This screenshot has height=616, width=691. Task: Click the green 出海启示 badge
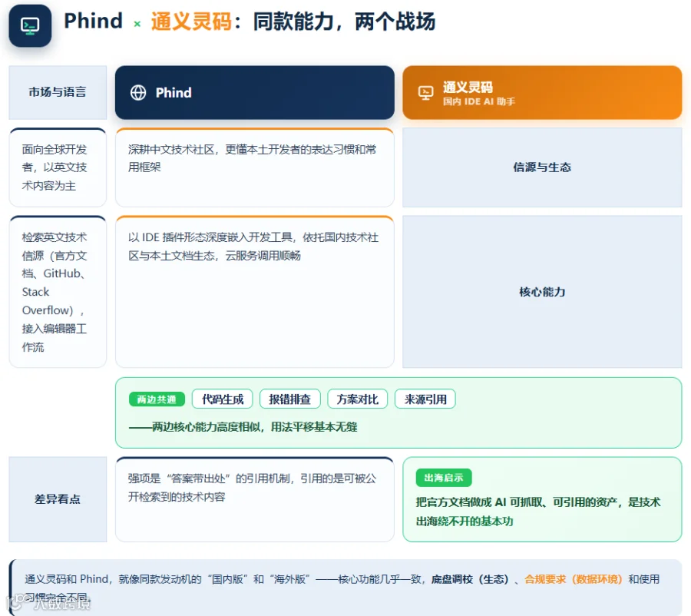444,478
